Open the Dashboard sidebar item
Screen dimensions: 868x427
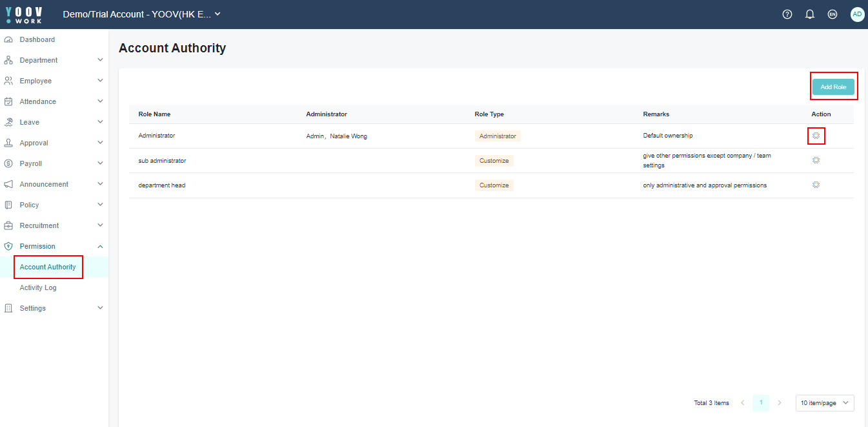coord(37,39)
